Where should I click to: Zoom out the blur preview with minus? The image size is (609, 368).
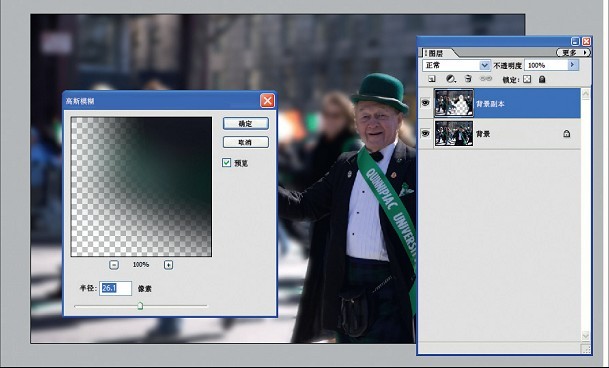pyautogui.click(x=114, y=265)
